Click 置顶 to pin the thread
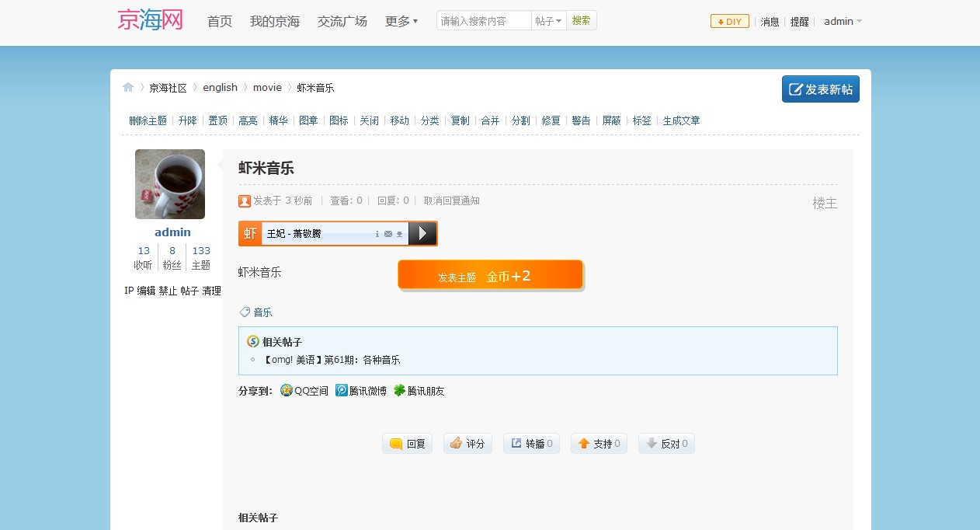 coord(218,120)
